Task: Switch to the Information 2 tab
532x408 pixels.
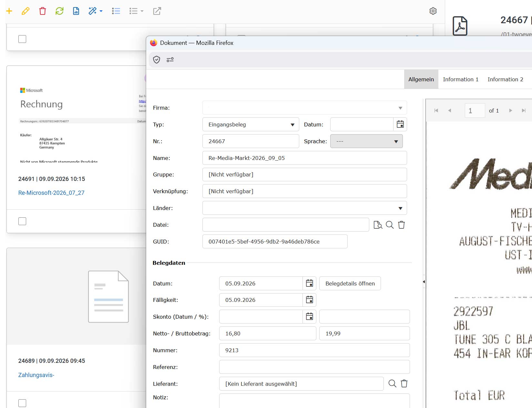Action: pyautogui.click(x=505, y=79)
